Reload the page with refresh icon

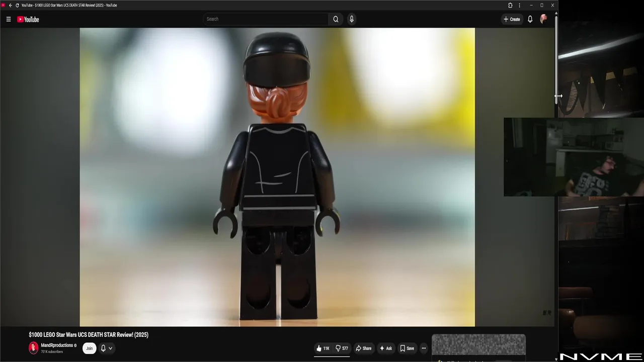point(17,5)
